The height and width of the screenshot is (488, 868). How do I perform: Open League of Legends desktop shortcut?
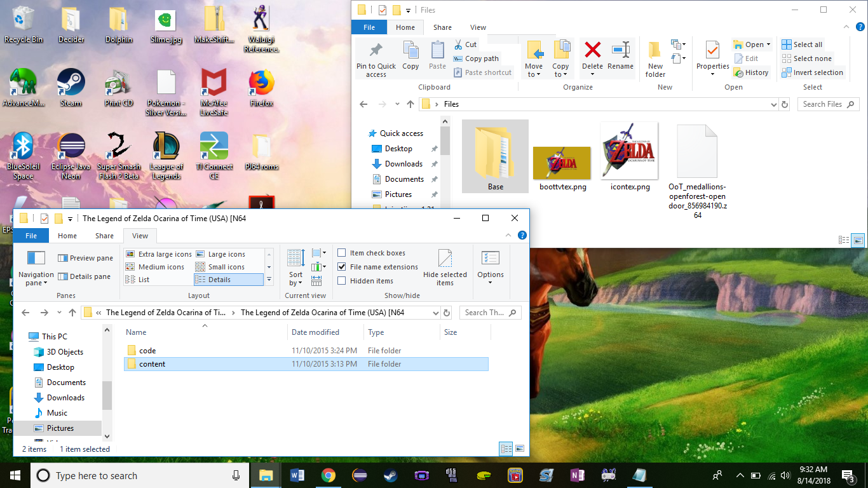coord(166,156)
